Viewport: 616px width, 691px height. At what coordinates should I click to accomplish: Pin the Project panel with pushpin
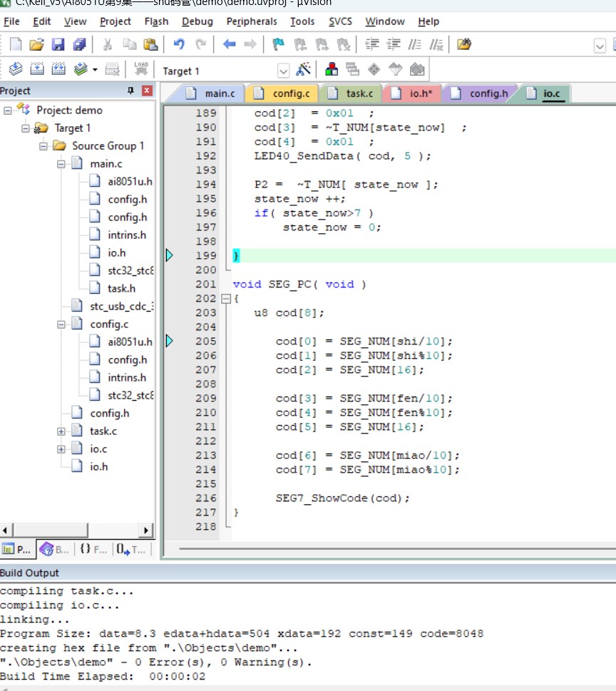(130, 91)
